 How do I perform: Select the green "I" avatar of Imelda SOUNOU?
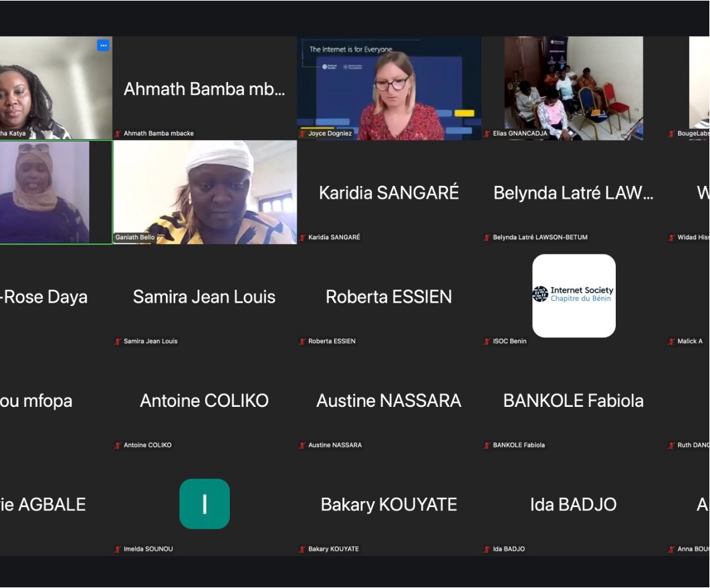coord(205,504)
